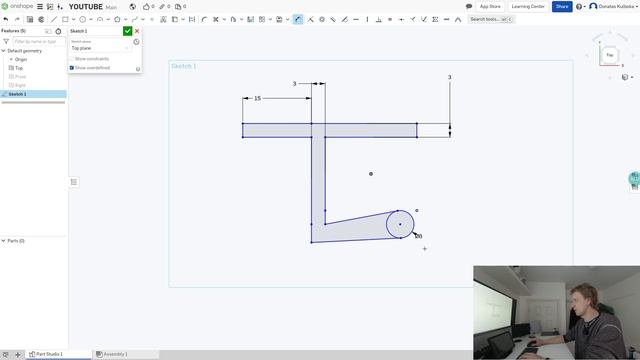Uncheck the Show overdefined checkbox

pyautogui.click(x=72, y=68)
